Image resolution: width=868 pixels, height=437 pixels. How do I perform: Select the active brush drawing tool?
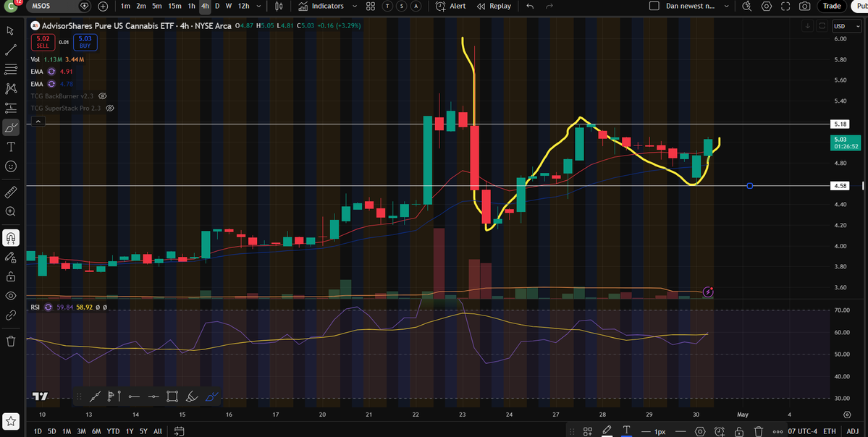(x=11, y=127)
